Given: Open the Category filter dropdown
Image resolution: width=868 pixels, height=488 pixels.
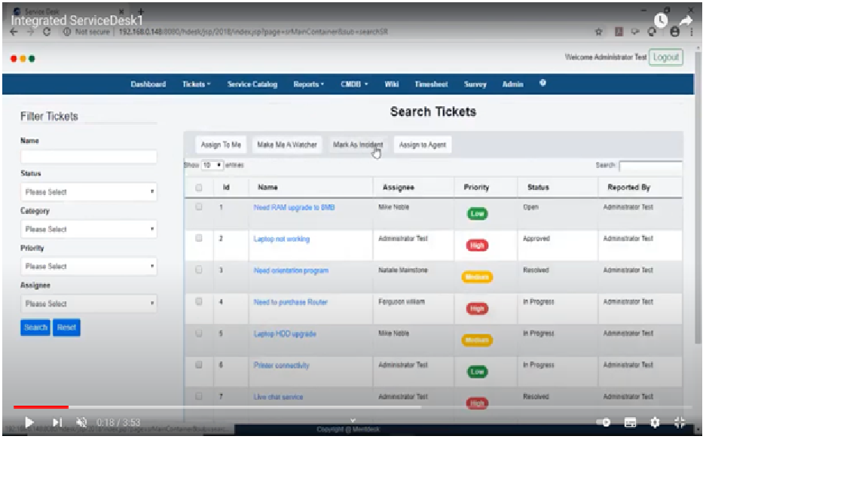Looking at the screenshot, I should tap(89, 229).
